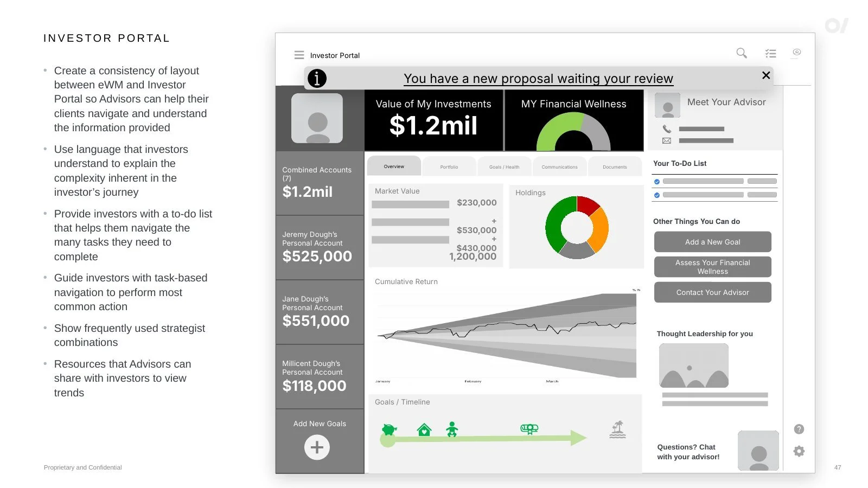Switch to the Portfolio tab

449,166
